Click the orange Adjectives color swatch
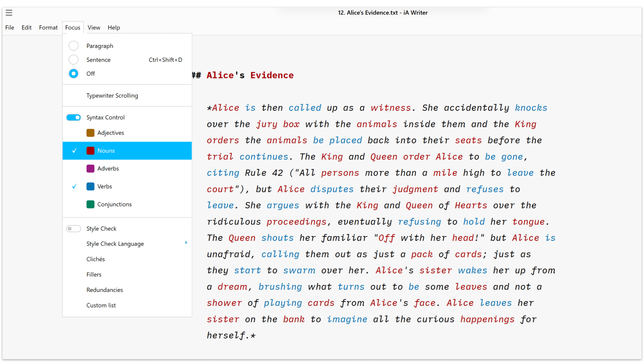 coord(90,133)
